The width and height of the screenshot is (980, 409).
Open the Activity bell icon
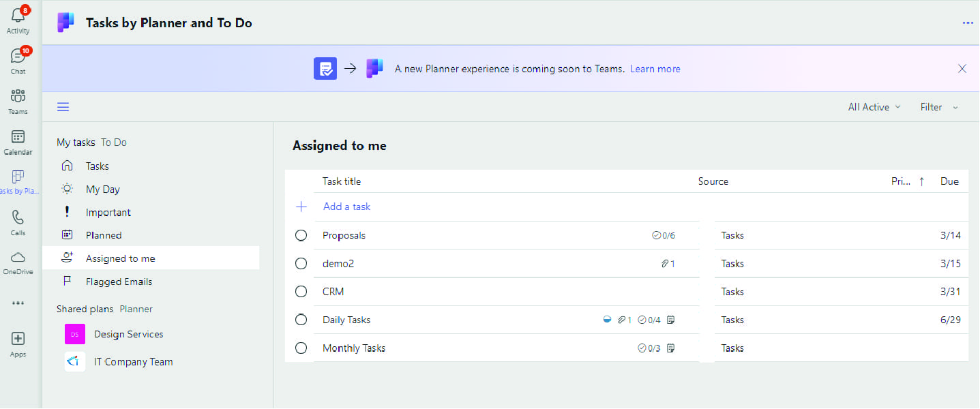(x=18, y=16)
